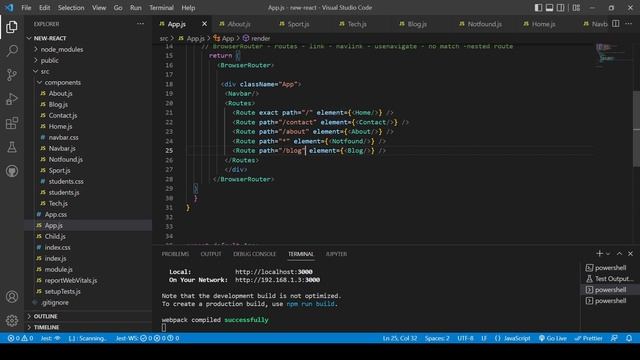Viewport: 640px width, 360px height.
Task: Open Source Control view
Action: tap(12, 75)
